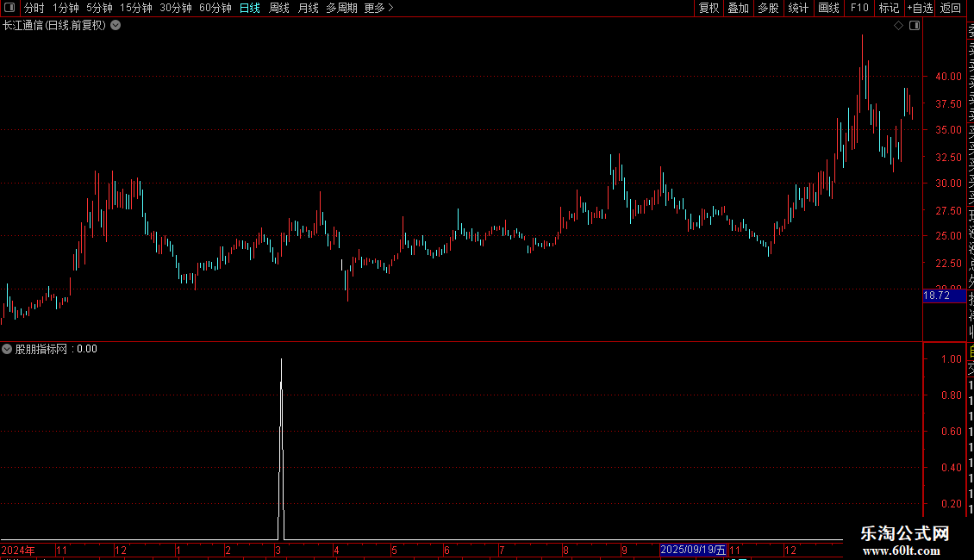Select the 1分钟 period
This screenshot has height=560, width=974.
pyautogui.click(x=66, y=8)
